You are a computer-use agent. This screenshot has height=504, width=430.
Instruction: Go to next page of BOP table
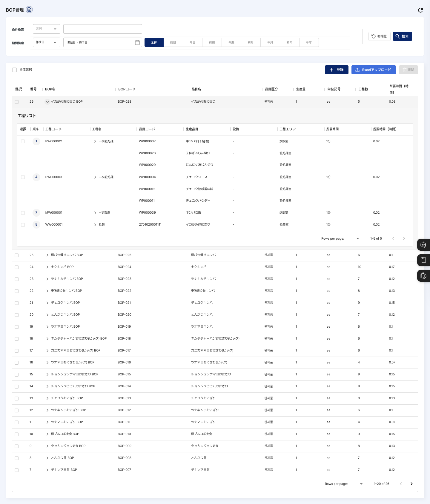[411, 484]
